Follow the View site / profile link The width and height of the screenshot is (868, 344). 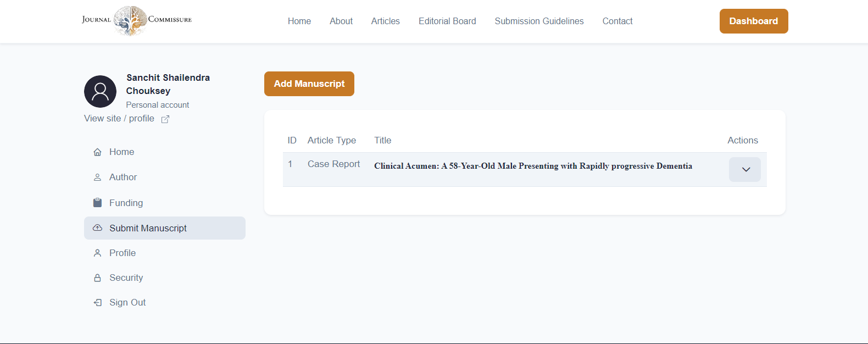(119, 119)
